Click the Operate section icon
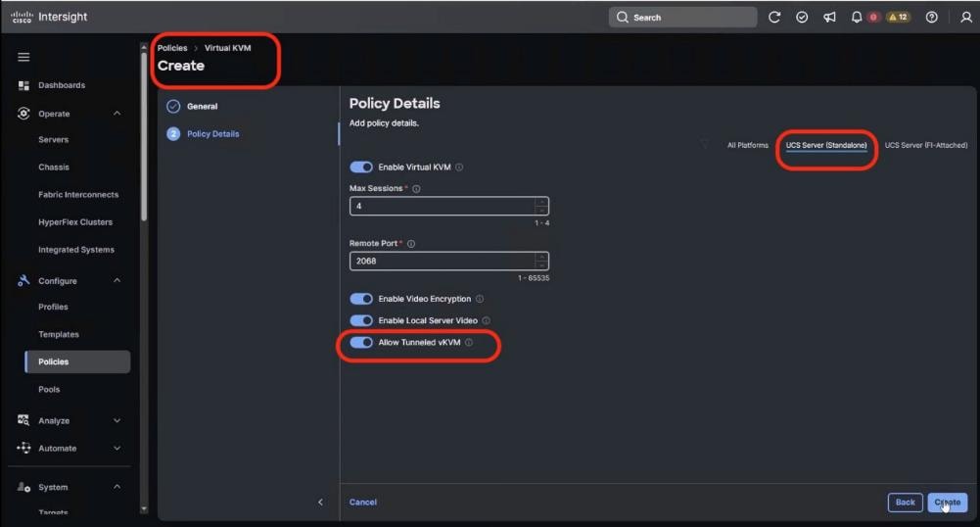980x527 pixels. (x=23, y=114)
